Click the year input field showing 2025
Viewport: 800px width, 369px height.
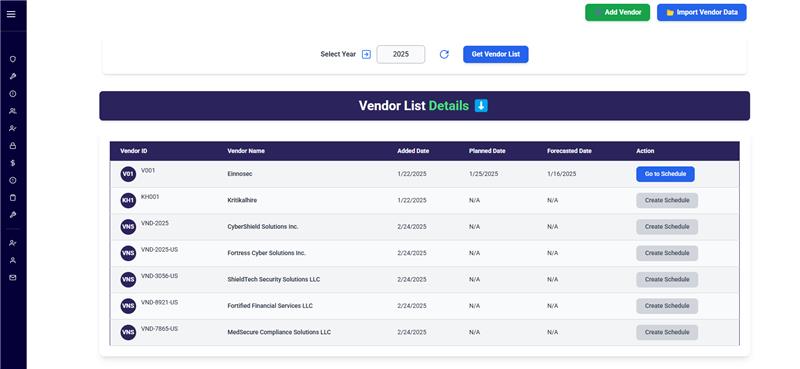pos(401,54)
